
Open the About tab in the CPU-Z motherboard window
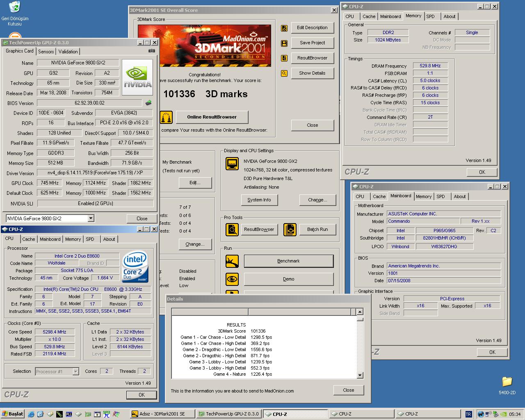click(x=460, y=196)
